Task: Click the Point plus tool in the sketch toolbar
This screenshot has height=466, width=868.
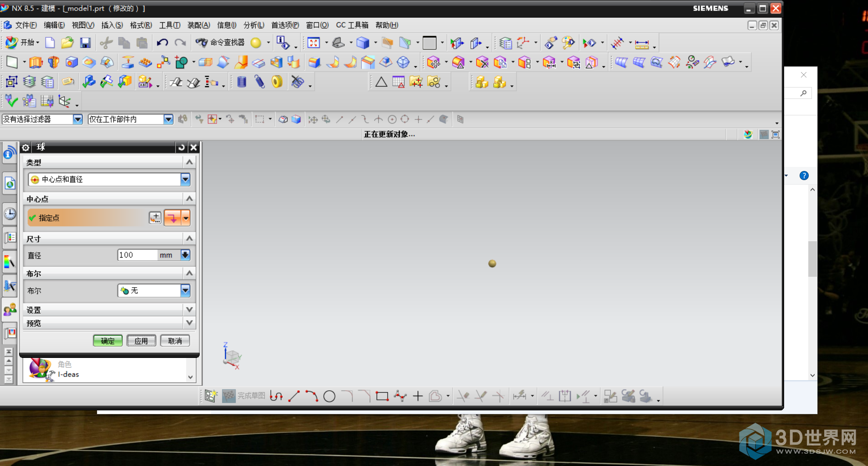Action: [418, 396]
